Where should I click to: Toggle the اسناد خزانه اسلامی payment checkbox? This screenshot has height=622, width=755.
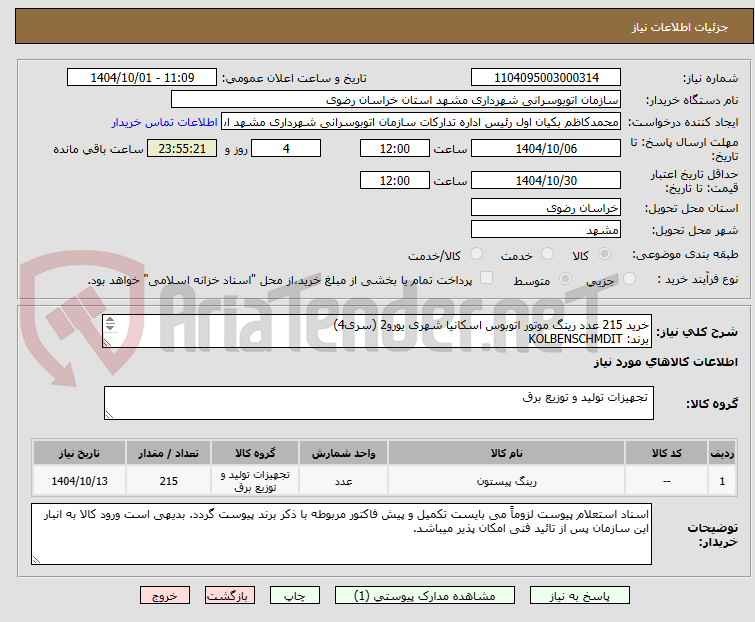[x=486, y=278]
